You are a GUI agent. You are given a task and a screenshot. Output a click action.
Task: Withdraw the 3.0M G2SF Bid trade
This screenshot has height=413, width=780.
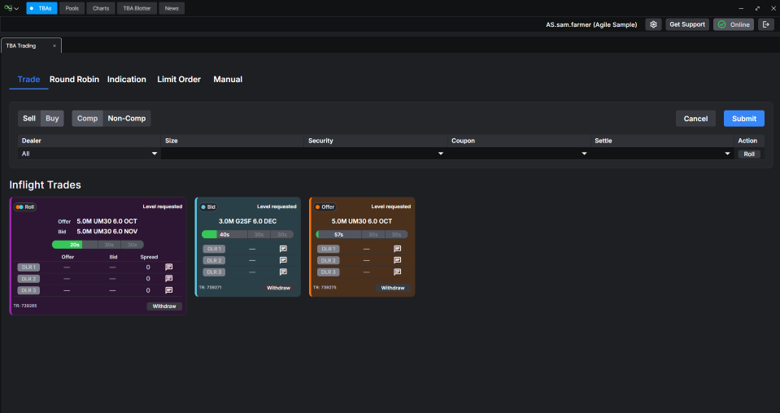[279, 288]
